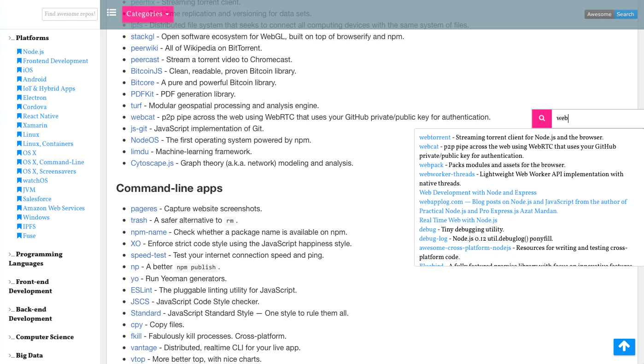The height and width of the screenshot is (364, 644).
Task: Click bookmark icon beside Node.js
Action: [19, 52]
